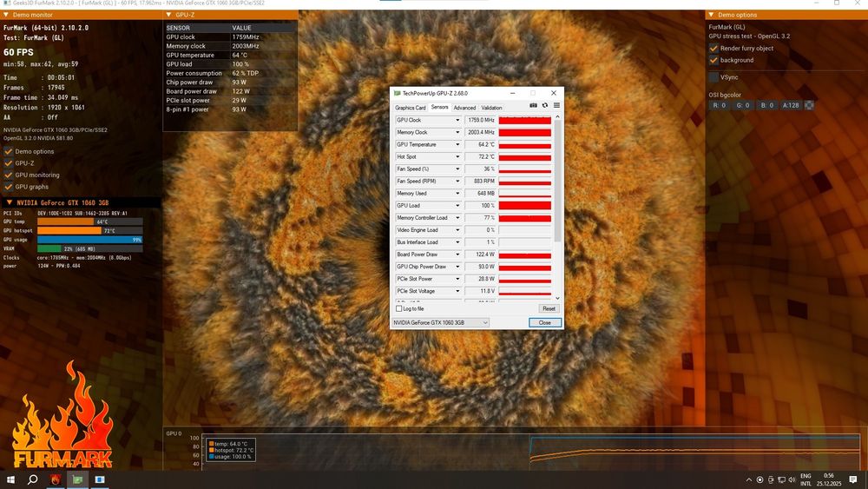Click the OSI bgcolor picker icon
This screenshot has height=489, width=868.
point(809,105)
